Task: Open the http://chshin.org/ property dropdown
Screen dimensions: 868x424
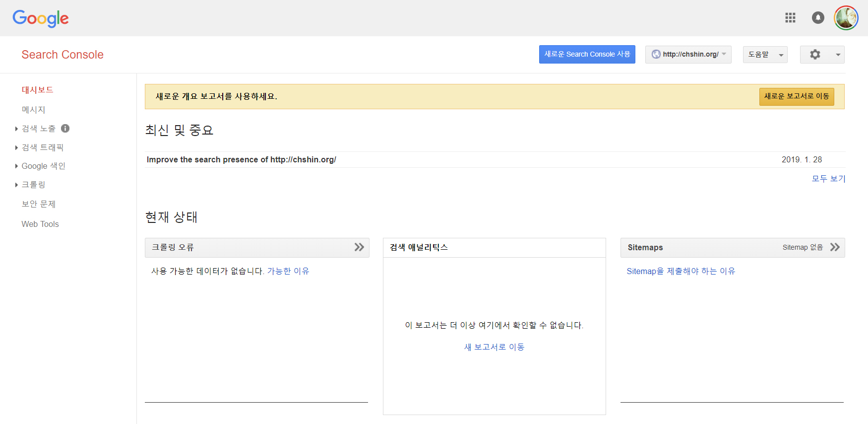Action: point(688,54)
